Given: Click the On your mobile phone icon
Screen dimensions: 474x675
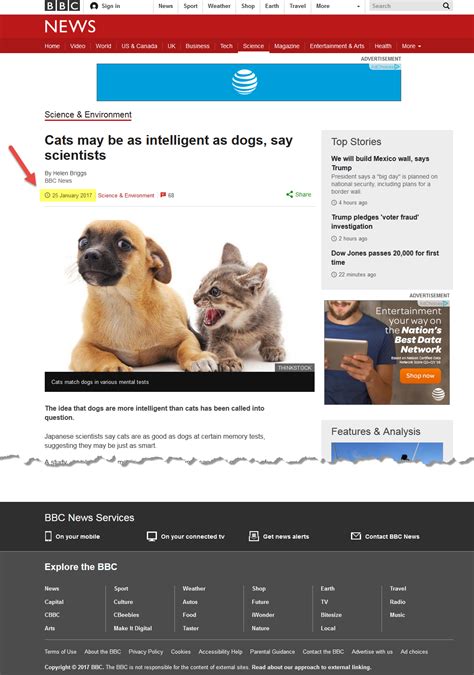Looking at the screenshot, I should 48,536.
